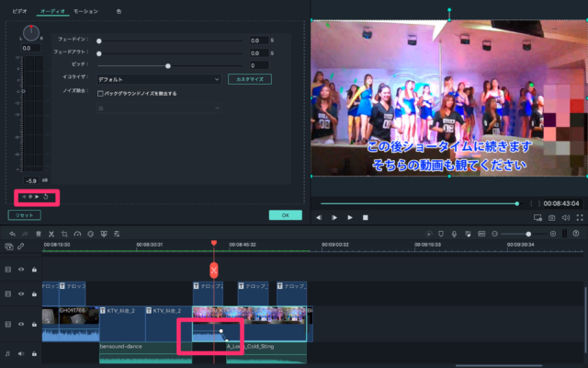Click the scissors split icon in toolbar
The width and height of the screenshot is (588, 368).
point(51,234)
